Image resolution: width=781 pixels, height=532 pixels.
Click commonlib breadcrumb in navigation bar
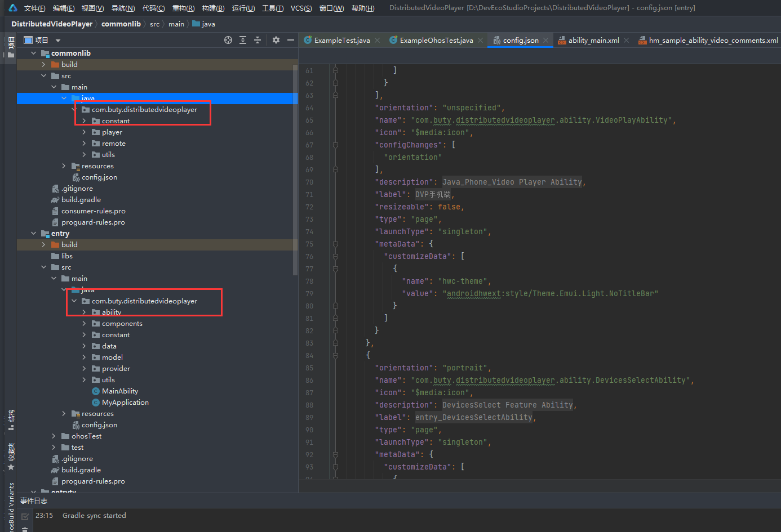coord(121,24)
